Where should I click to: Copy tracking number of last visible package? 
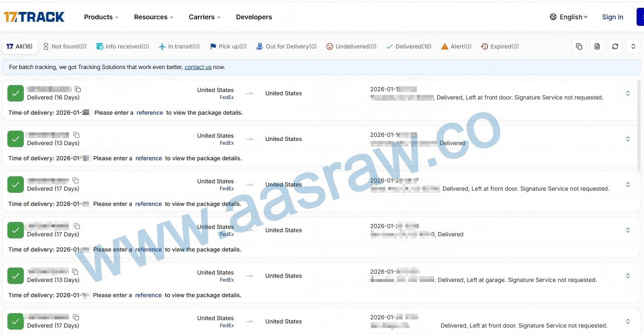click(x=76, y=317)
